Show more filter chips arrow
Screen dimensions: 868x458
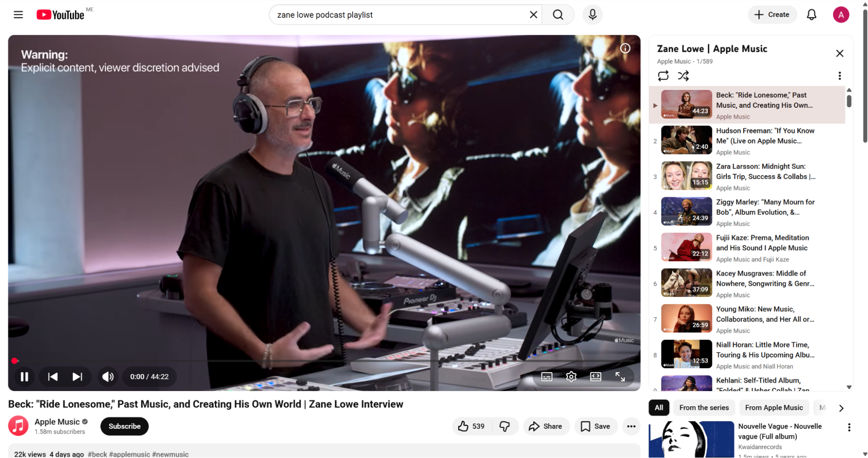[841, 408]
